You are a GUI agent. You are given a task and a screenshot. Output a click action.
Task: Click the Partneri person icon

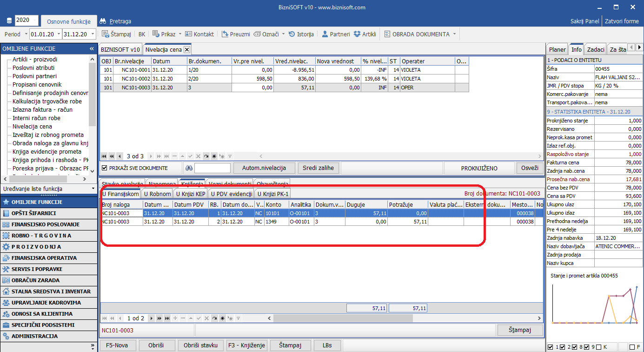[325, 34]
